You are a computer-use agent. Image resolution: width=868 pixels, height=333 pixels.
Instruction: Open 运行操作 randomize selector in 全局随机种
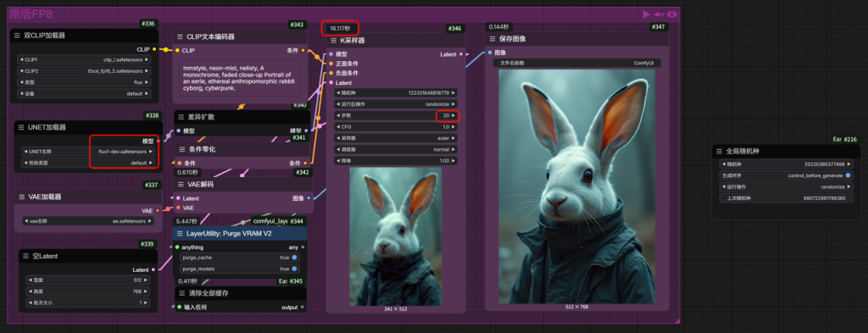coord(787,186)
